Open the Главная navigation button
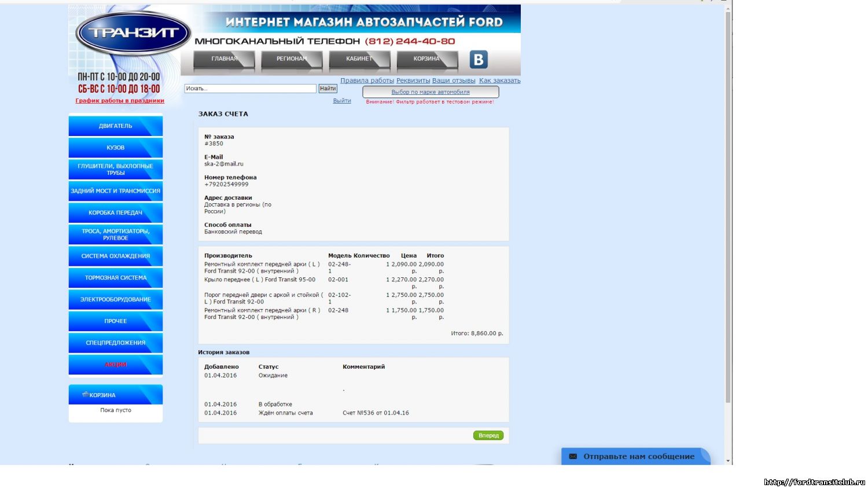 224,59
